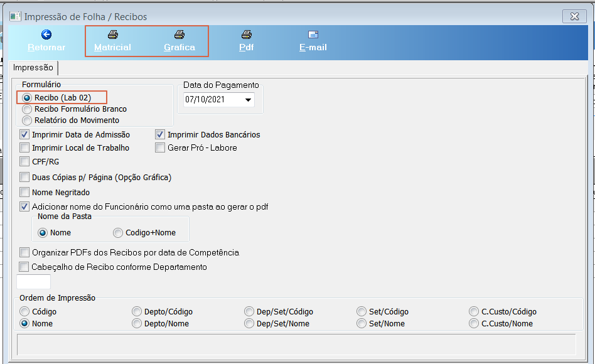Close the Impressão de Folha window
Viewport: 595px width, 364px height.
pos(574,16)
